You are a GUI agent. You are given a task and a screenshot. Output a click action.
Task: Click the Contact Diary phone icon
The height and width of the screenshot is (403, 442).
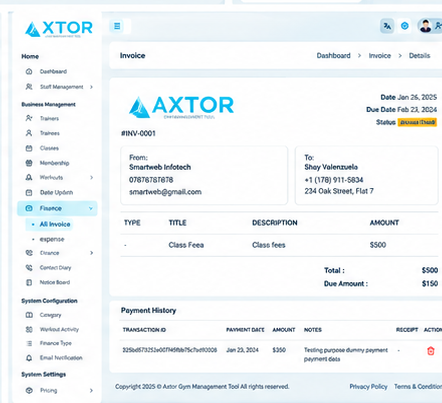pyautogui.click(x=29, y=267)
